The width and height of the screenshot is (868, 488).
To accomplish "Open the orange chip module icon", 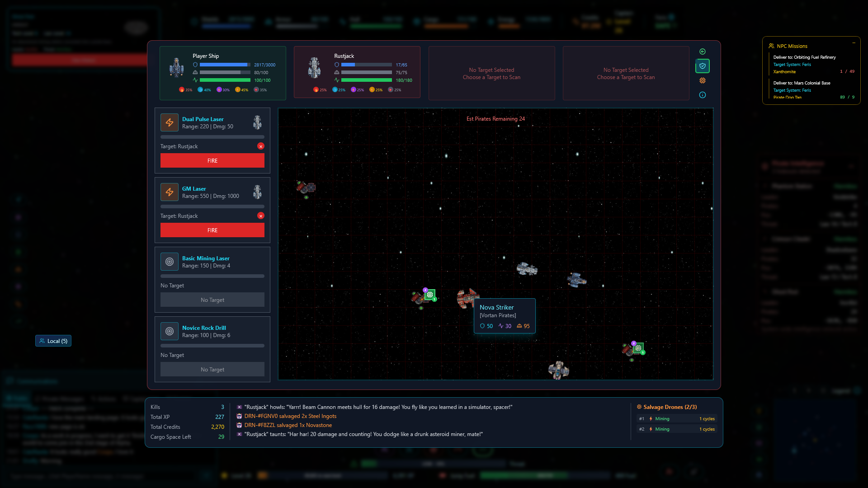I will click(x=703, y=80).
